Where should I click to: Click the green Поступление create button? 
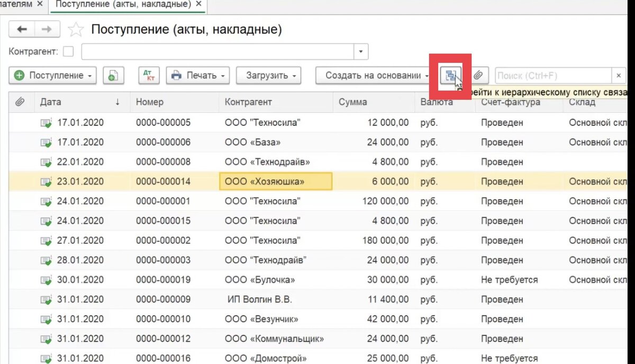(x=48, y=76)
